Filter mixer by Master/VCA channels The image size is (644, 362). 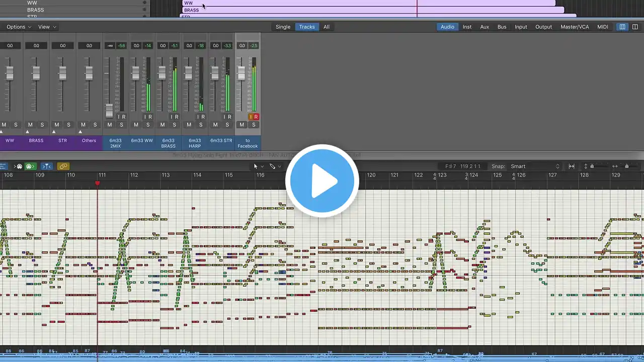[x=575, y=27]
